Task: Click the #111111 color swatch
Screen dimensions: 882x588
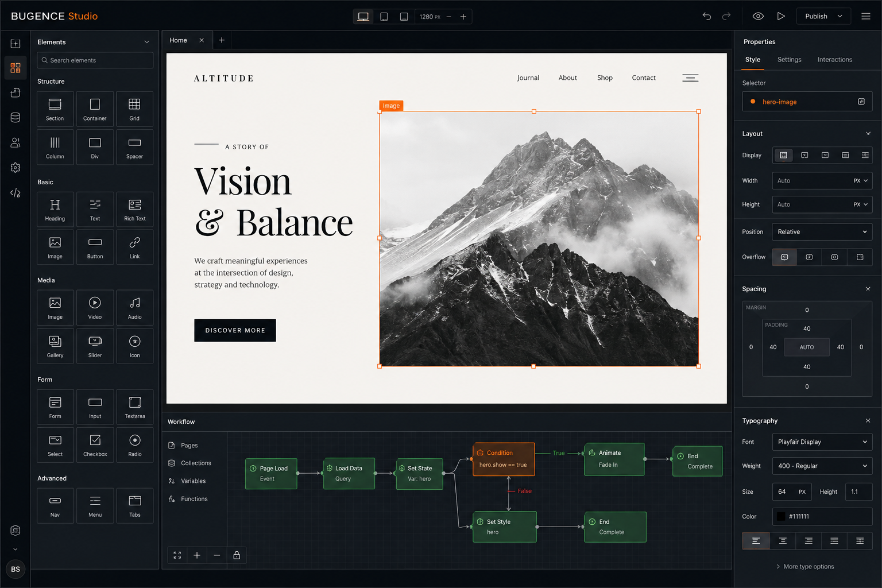Action: (781, 517)
